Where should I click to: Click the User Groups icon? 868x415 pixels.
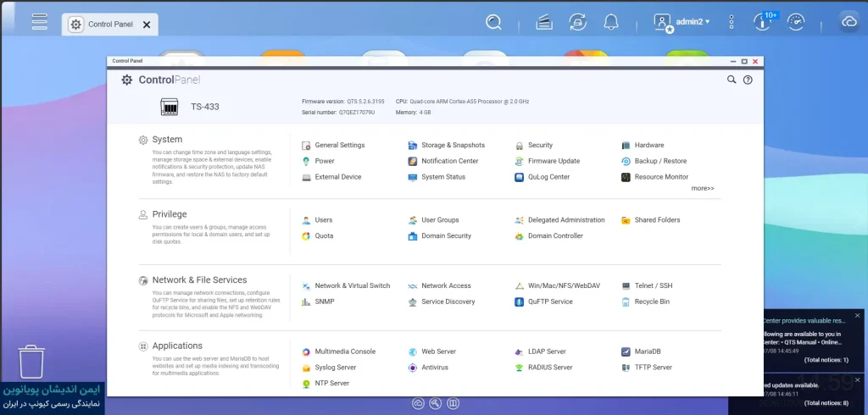click(412, 219)
